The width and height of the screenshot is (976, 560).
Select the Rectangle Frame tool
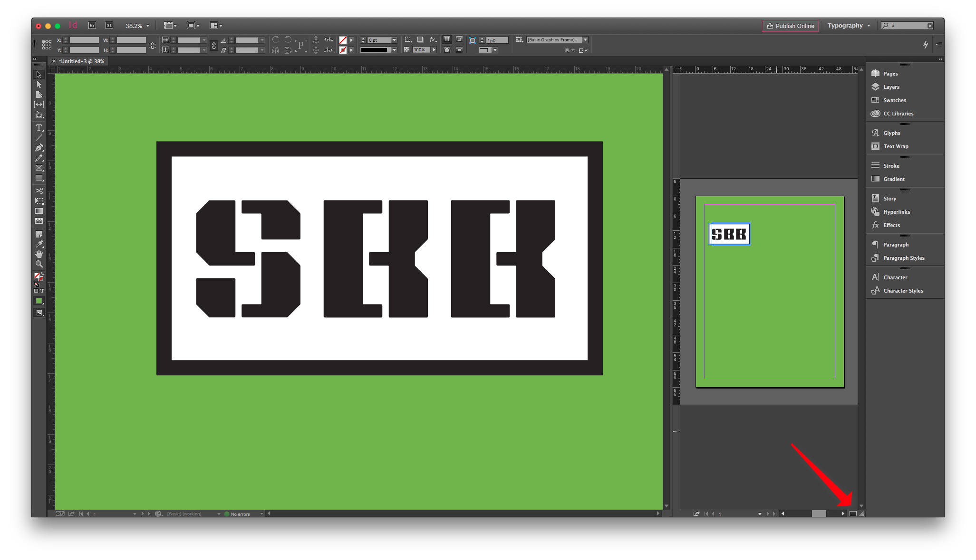pos(39,168)
